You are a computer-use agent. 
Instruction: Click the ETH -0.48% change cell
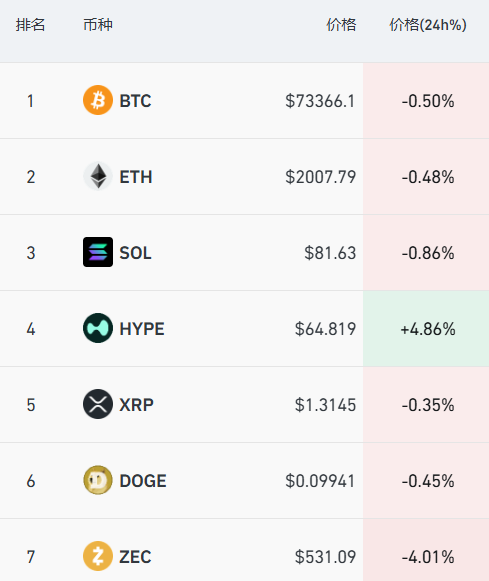point(426,177)
